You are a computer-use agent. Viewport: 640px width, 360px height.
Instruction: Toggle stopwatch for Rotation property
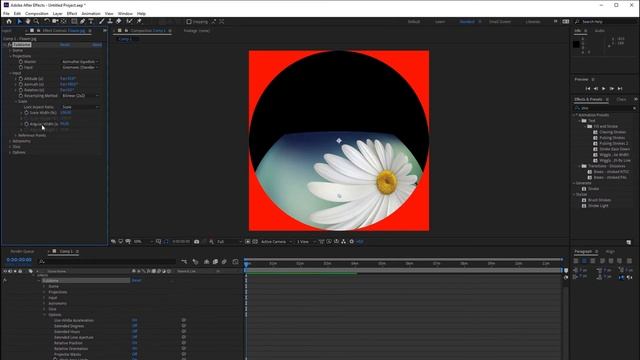tap(21, 90)
